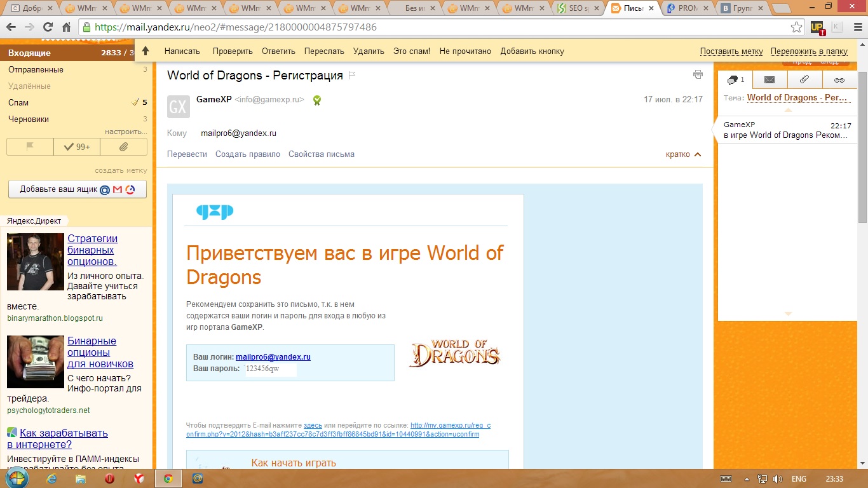
Task: Switch to the Груп browser tab
Action: tap(742, 8)
